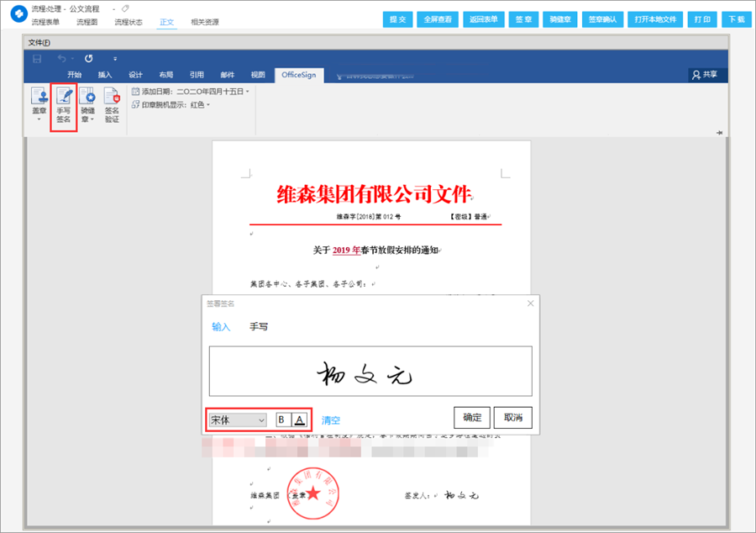Click the document heading 维森集团有限公司文件
The width and height of the screenshot is (756, 533).
[x=374, y=194]
